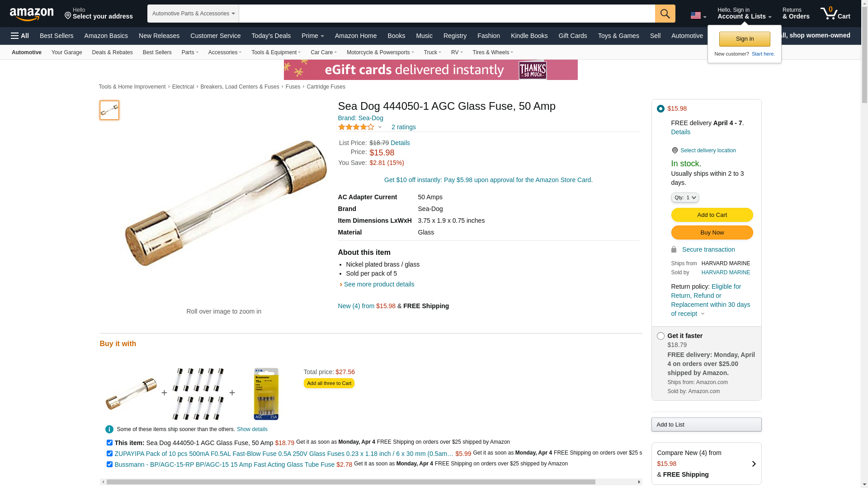
Task: Uncheck the Bussmann fuse checkbox
Action: coord(109,465)
